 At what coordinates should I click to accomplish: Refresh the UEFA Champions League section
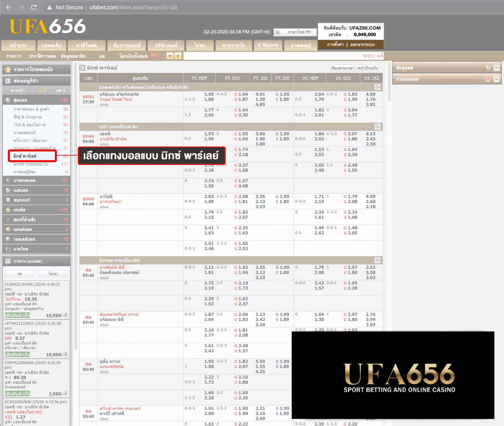[x=377, y=127]
